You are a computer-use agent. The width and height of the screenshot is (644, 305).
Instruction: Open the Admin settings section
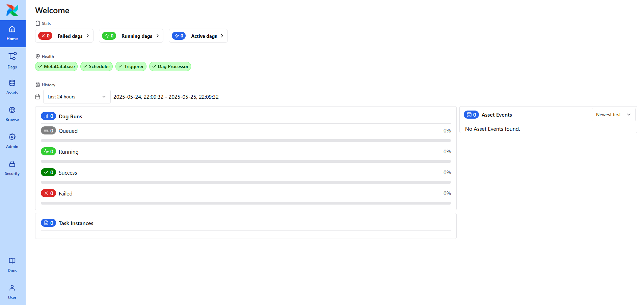click(x=12, y=140)
